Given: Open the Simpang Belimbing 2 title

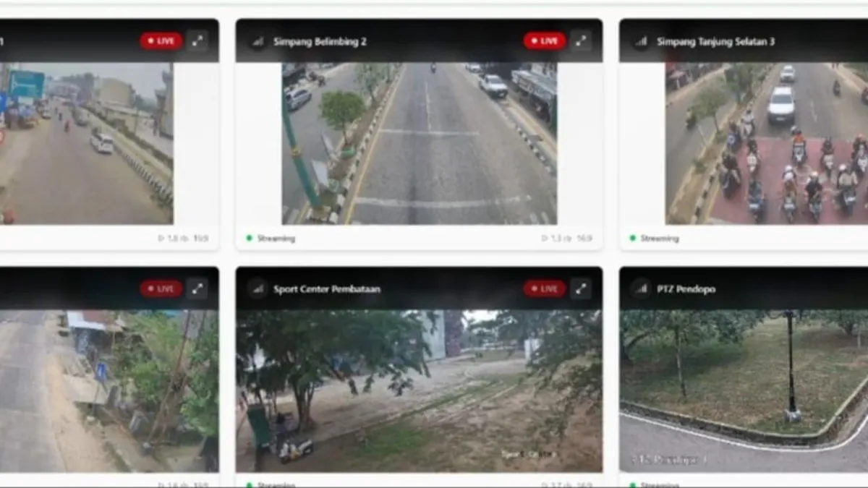Looking at the screenshot, I should pyautogui.click(x=320, y=42).
